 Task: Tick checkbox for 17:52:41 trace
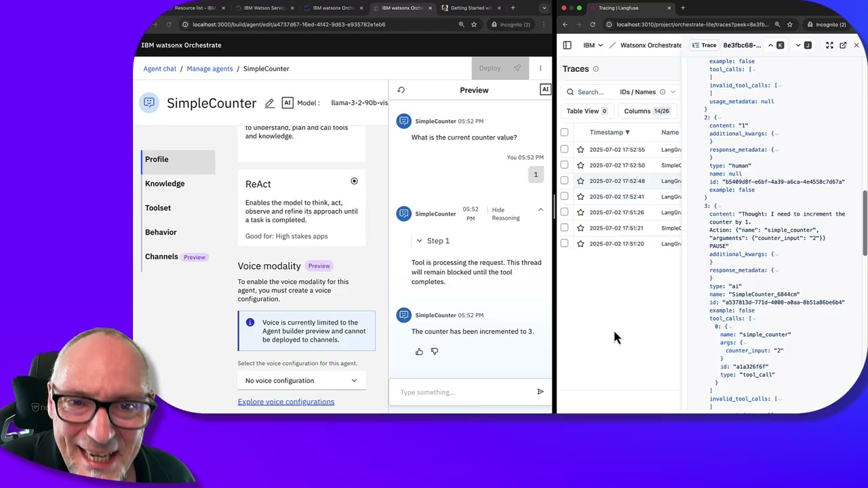coord(564,197)
